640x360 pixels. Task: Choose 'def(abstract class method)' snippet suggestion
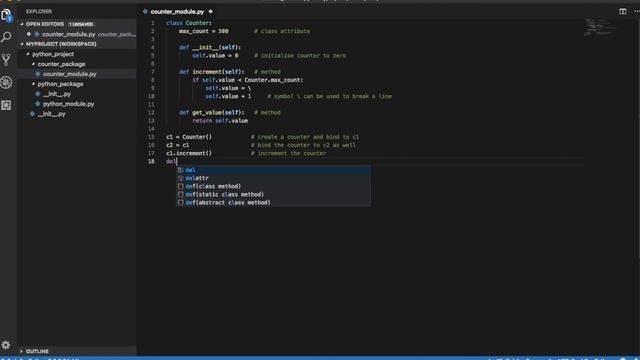click(273, 202)
